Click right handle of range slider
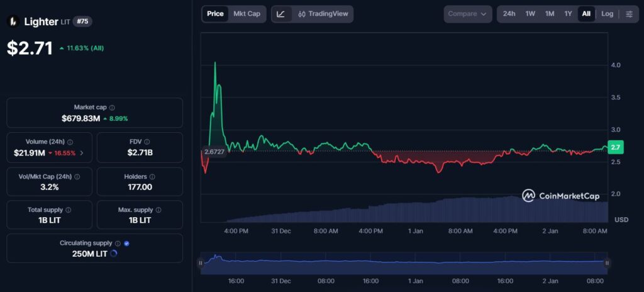 click(607, 263)
